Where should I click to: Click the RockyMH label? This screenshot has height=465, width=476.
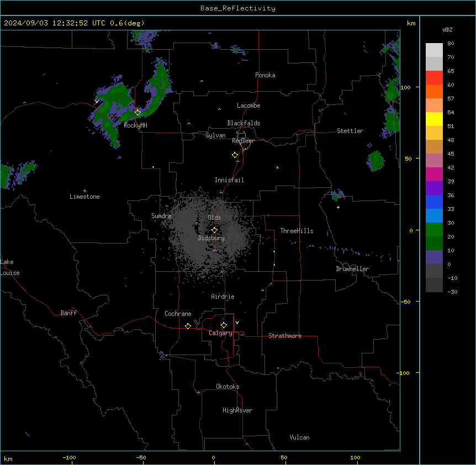135,125
